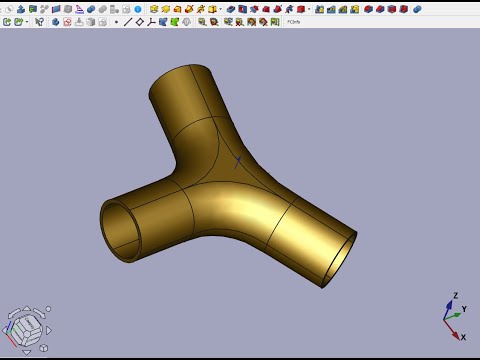Click the blue round info icon
Image resolution: width=480 pixels, height=360 pixels.
pos(138,9)
